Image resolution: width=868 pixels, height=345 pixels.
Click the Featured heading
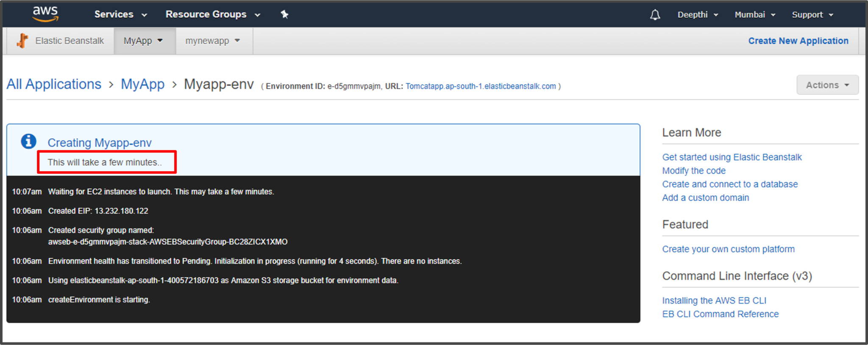click(x=685, y=225)
